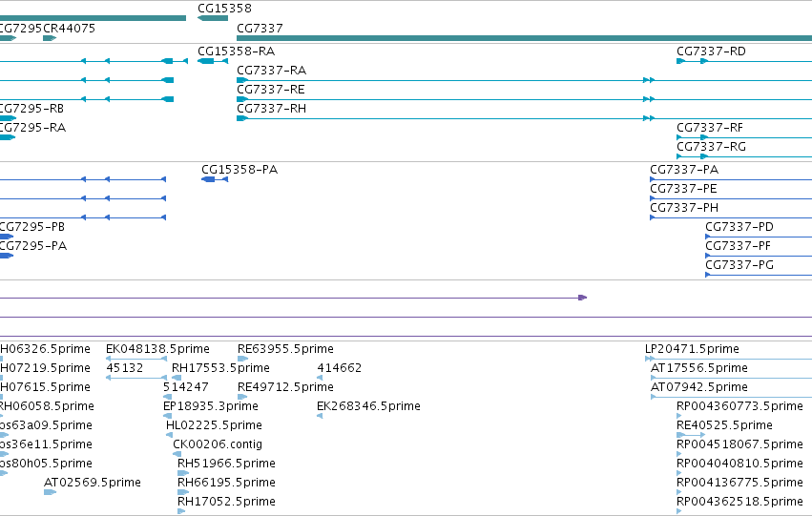Select the RP004518067.5prime EST label
Screen dimensions: 812x516
coord(740,445)
